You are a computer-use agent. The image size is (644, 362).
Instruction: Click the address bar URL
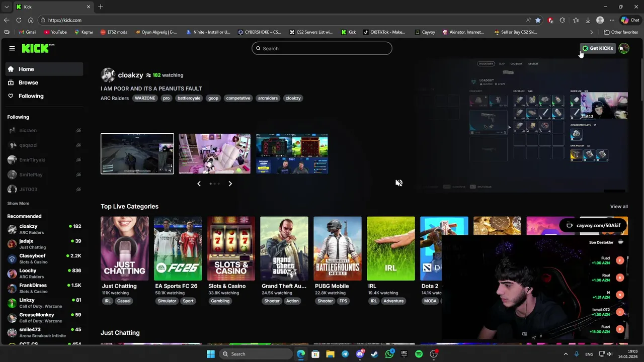tap(64, 20)
